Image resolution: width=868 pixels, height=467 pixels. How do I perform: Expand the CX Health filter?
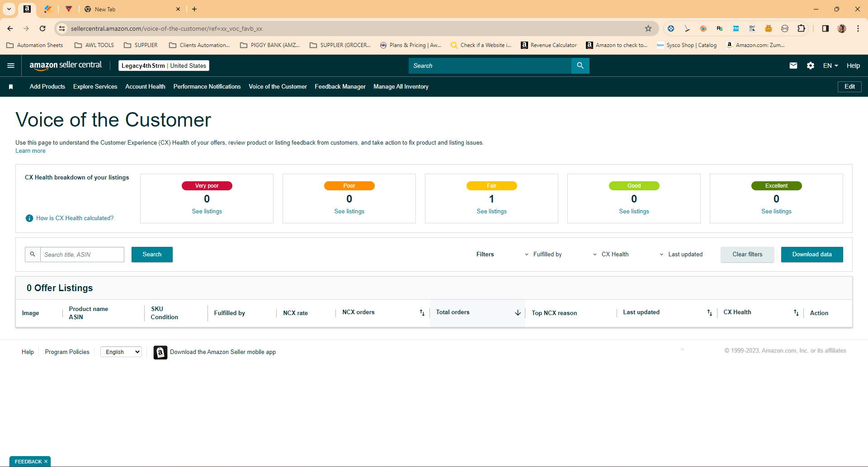click(610, 255)
